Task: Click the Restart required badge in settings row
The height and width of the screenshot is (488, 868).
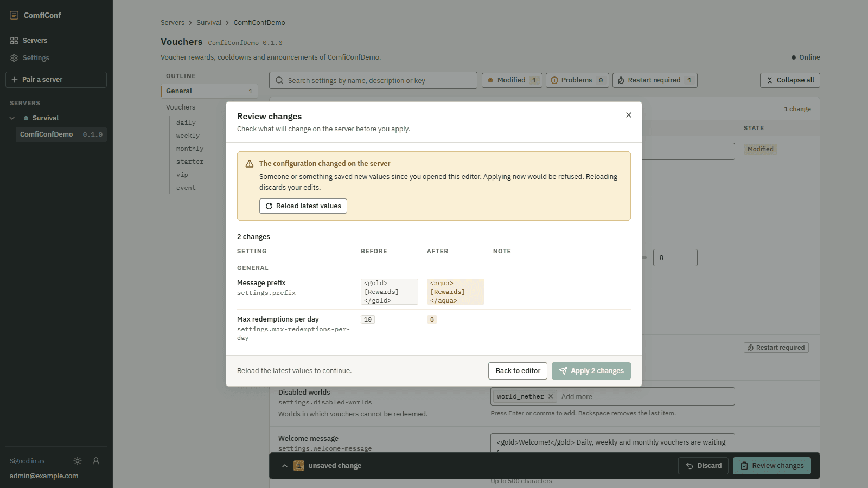Action: [x=776, y=348]
